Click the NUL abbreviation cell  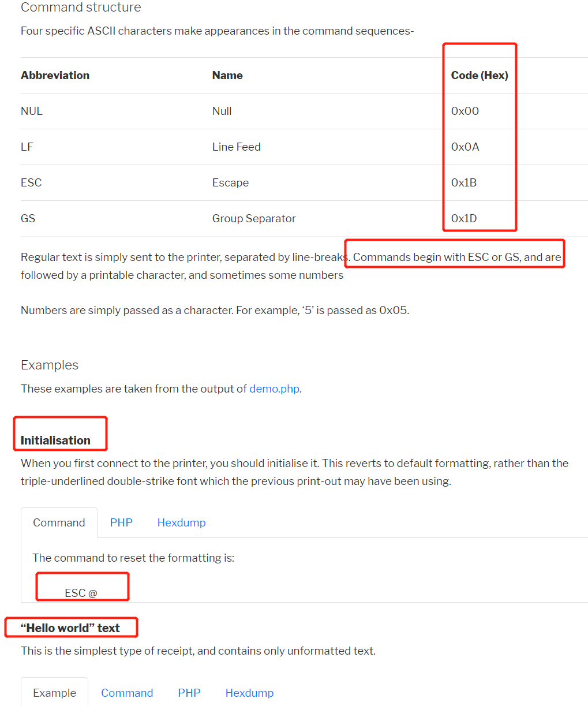pos(32,111)
